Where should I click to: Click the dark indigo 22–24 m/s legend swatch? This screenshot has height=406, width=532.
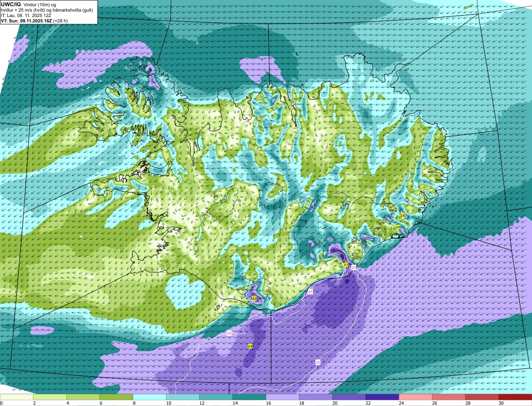pyautogui.click(x=382, y=397)
